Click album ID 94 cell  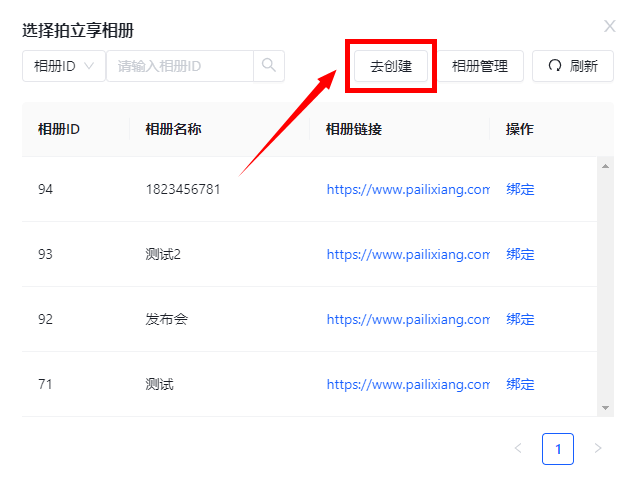45,189
